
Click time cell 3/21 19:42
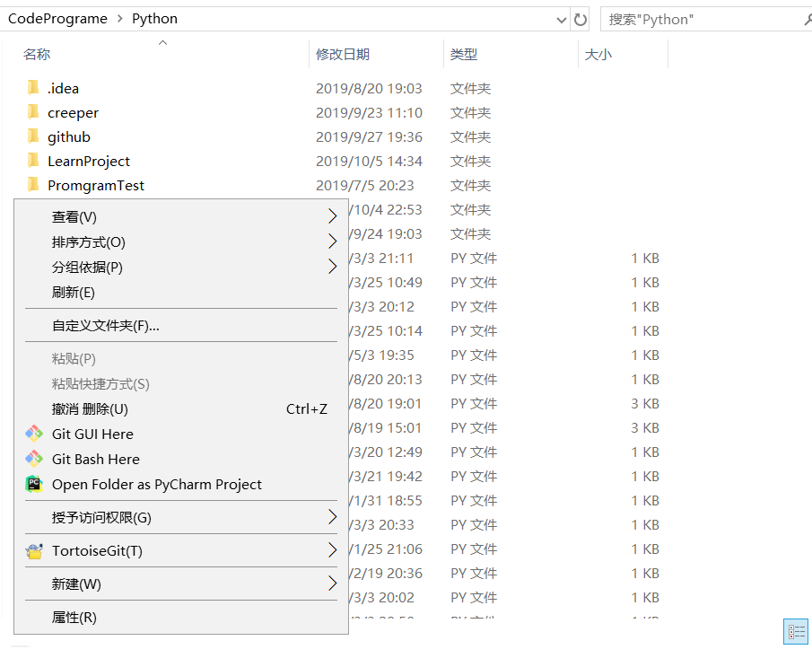pyautogui.click(x=386, y=477)
